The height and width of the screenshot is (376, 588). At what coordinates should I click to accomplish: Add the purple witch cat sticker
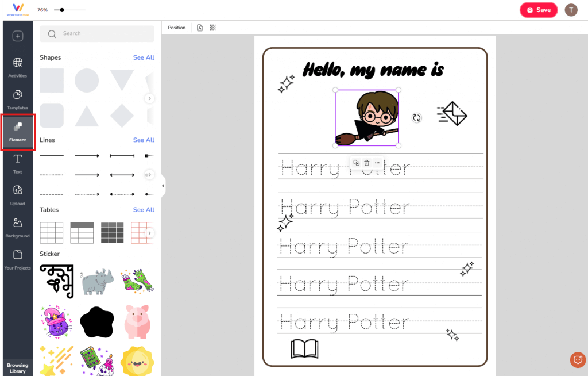coord(57,322)
